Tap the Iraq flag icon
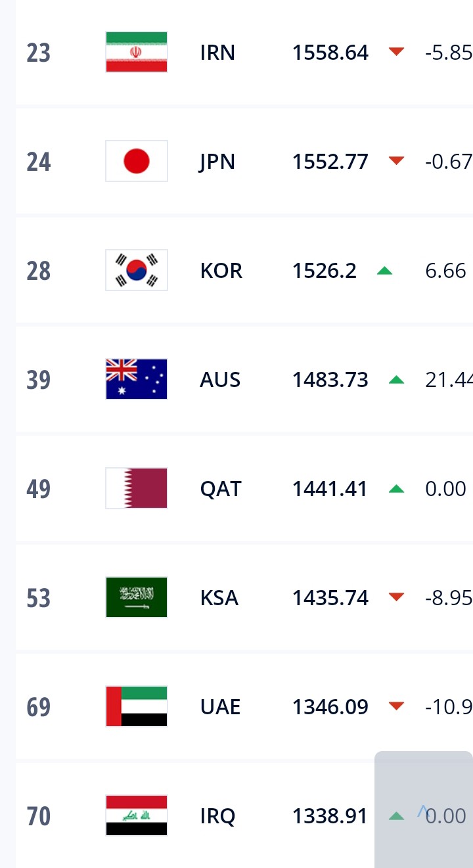473x868 pixels. [137, 815]
